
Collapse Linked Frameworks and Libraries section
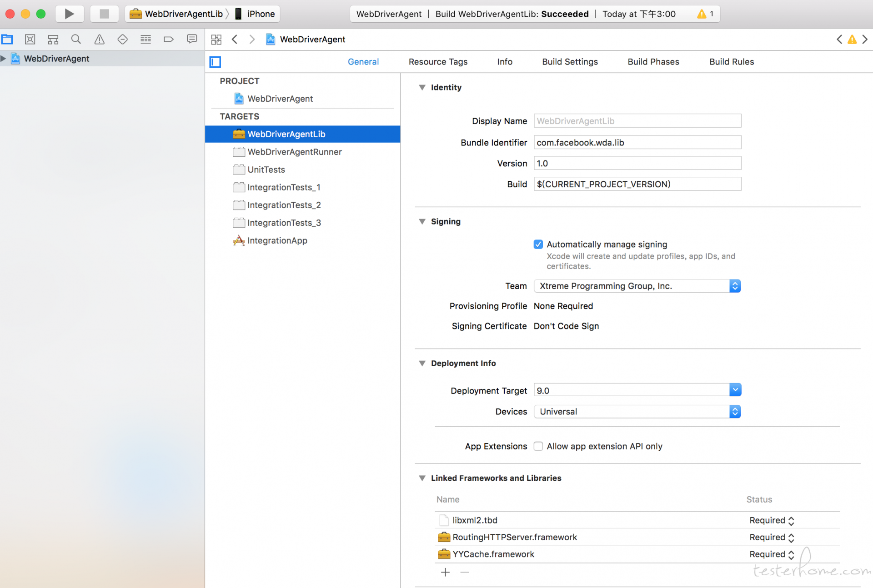click(x=422, y=478)
